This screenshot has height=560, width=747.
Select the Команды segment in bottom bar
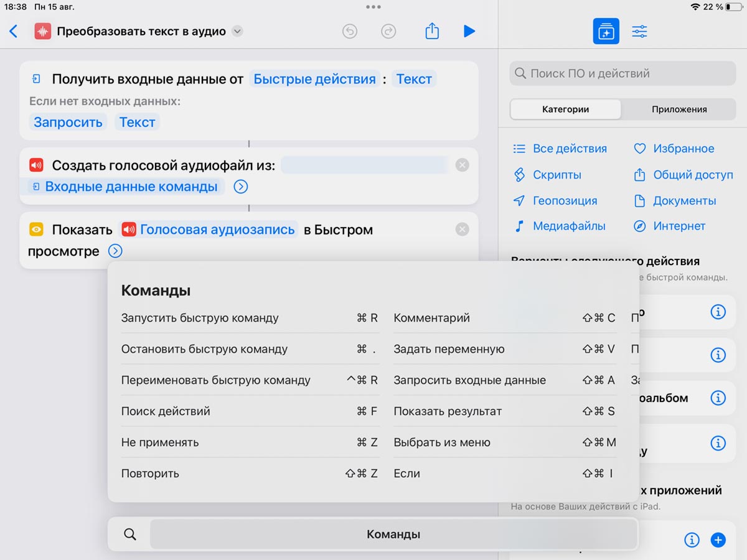tap(393, 534)
